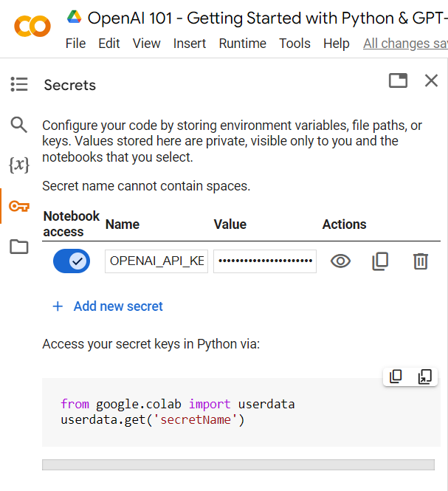Click the Add new secret plus icon

(x=58, y=306)
